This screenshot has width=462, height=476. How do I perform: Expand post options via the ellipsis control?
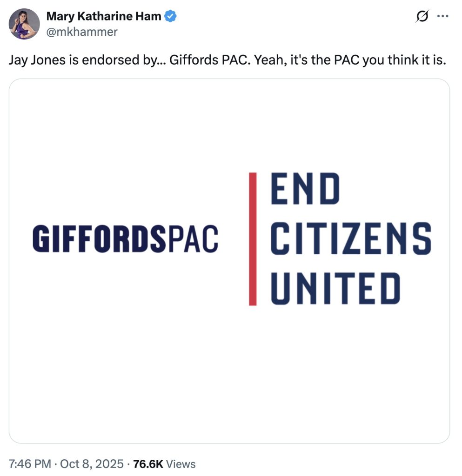click(x=443, y=15)
